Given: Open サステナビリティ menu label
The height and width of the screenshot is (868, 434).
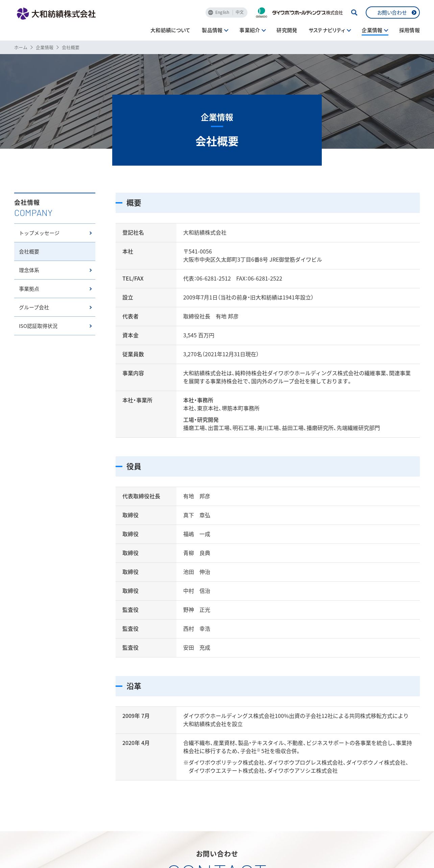Looking at the screenshot, I should [327, 30].
